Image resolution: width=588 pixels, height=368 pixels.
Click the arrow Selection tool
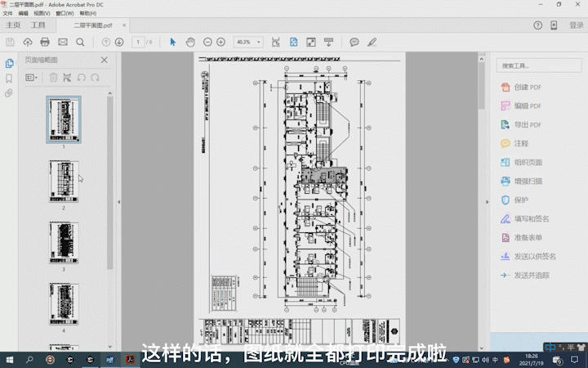(172, 42)
